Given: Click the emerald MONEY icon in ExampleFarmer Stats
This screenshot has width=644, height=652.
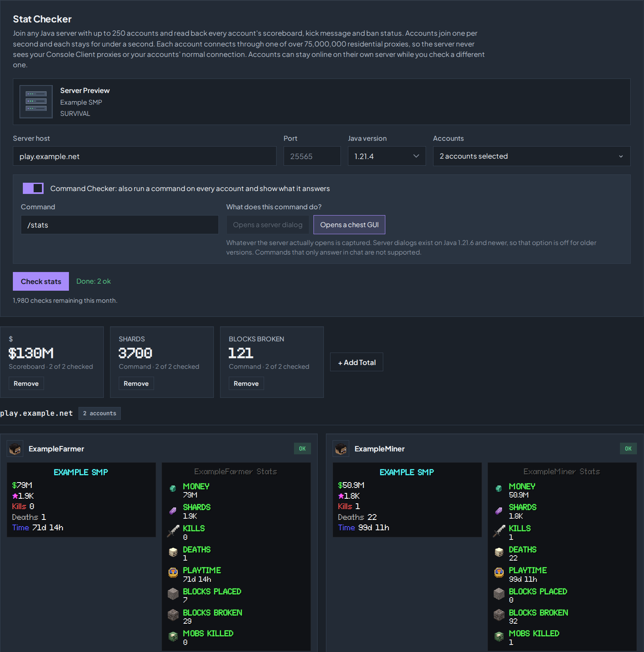Looking at the screenshot, I should [x=173, y=488].
